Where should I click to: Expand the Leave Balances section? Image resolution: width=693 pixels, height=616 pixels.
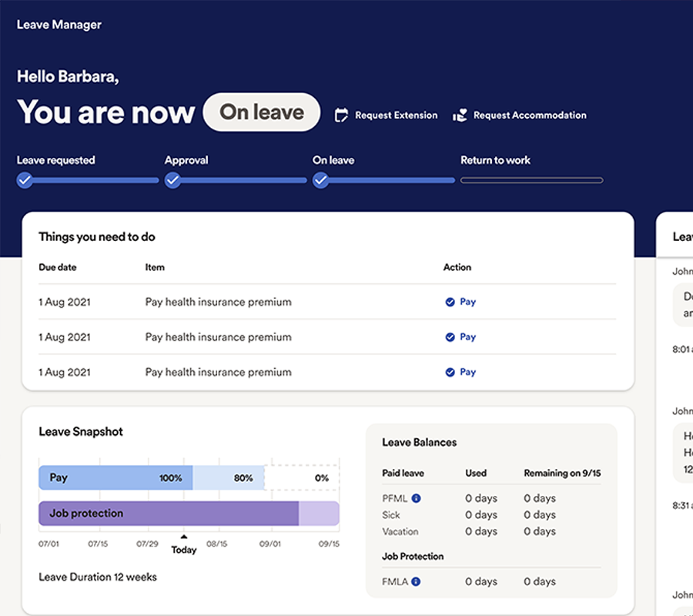point(420,442)
